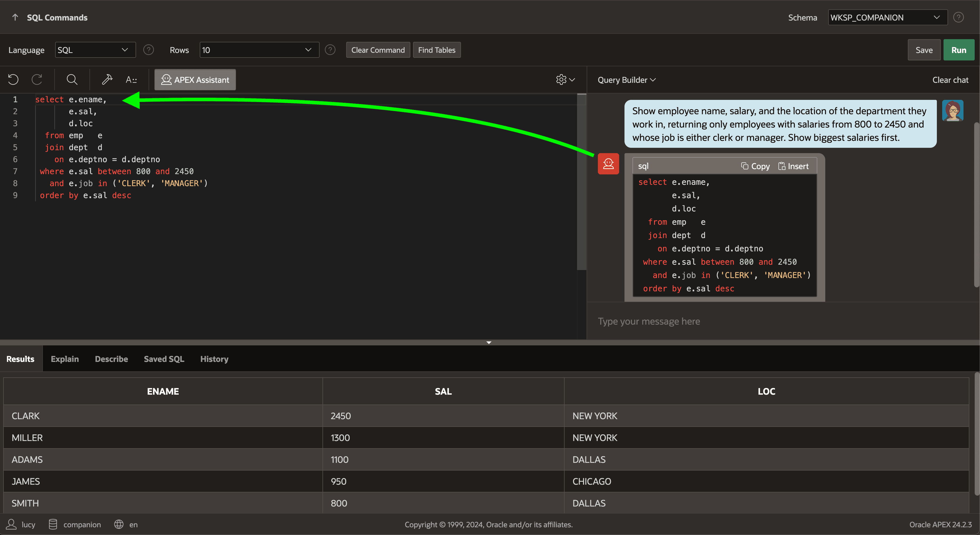Click the undo icon in editor toolbar

tap(13, 80)
